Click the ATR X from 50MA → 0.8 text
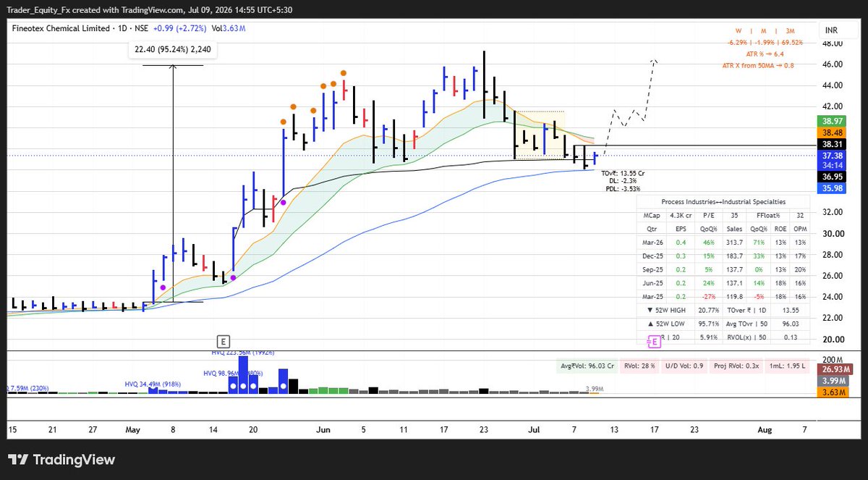The width and height of the screenshot is (868, 480). pyautogui.click(x=758, y=66)
